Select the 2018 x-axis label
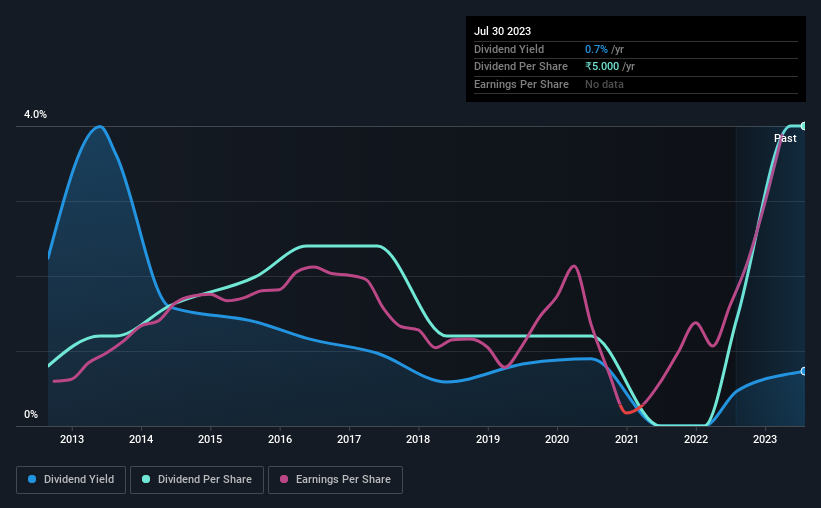The width and height of the screenshot is (821, 508). tap(418, 439)
